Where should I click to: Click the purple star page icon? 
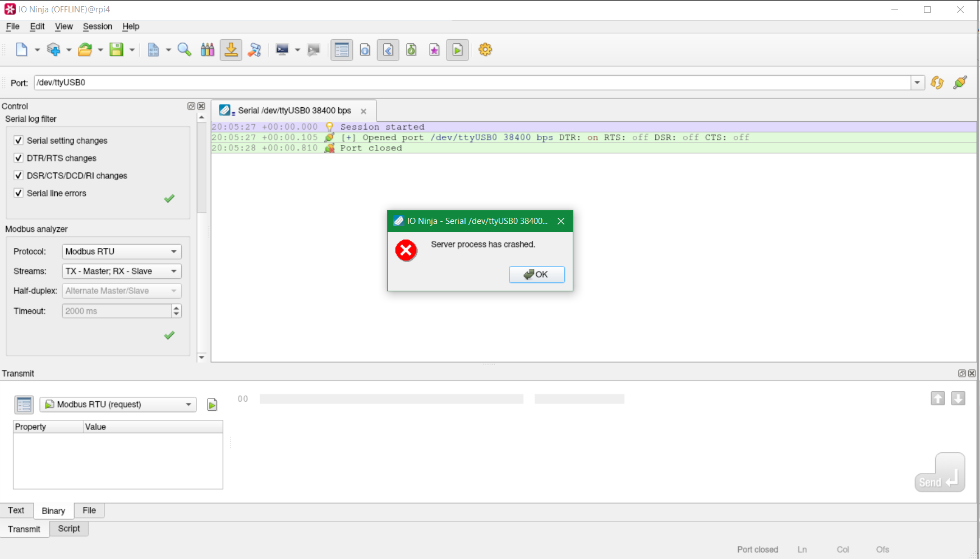coord(435,50)
